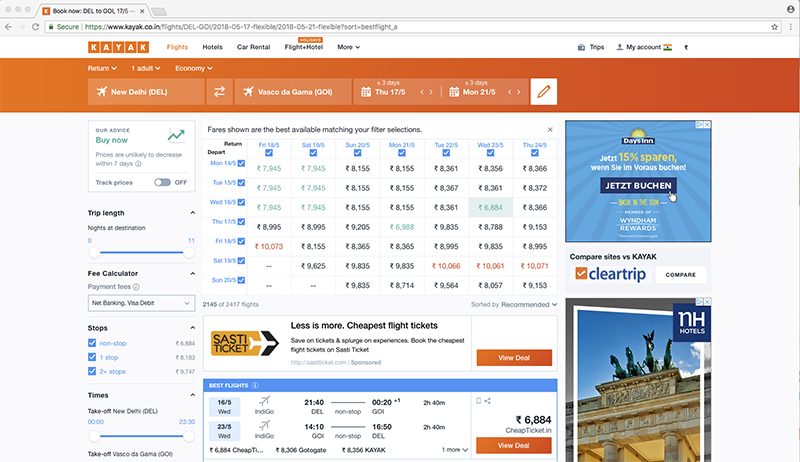The image size is (800, 462).
Task: Collapse the Fee Calculator section
Action: 192,273
